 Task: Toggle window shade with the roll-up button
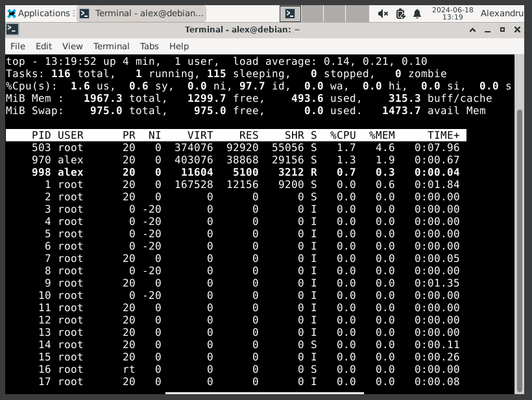472,29
